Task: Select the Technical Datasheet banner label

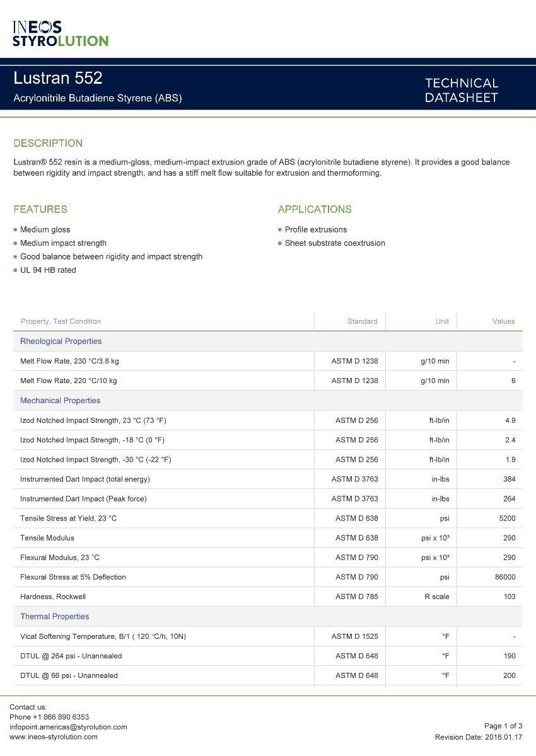Action: (461, 90)
